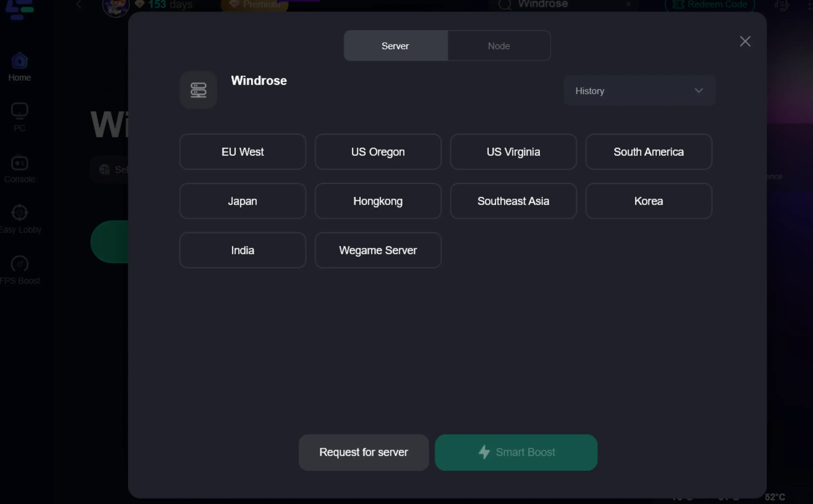
Task: Switch to the Node tab
Action: 499,46
